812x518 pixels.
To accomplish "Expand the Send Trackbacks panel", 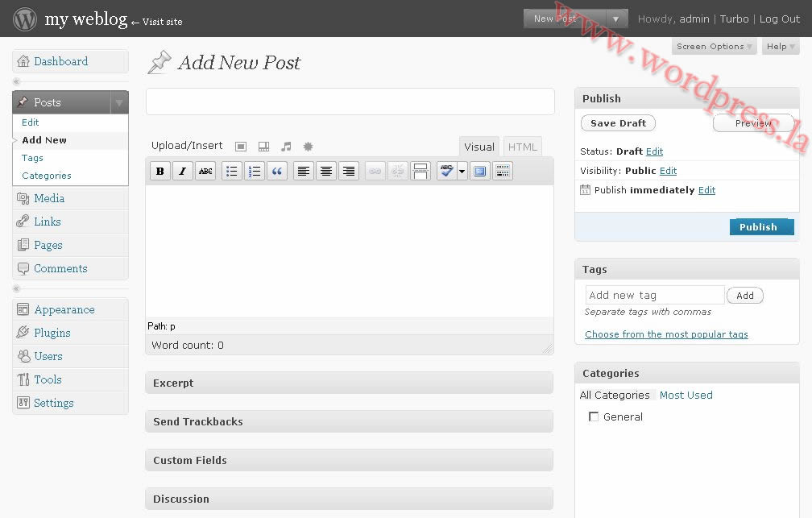I will (349, 421).
